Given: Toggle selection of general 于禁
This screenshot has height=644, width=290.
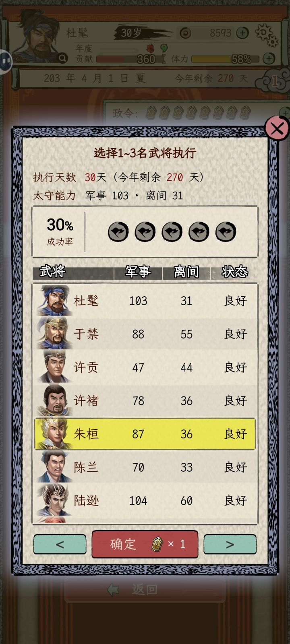Looking at the screenshot, I should (145, 334).
